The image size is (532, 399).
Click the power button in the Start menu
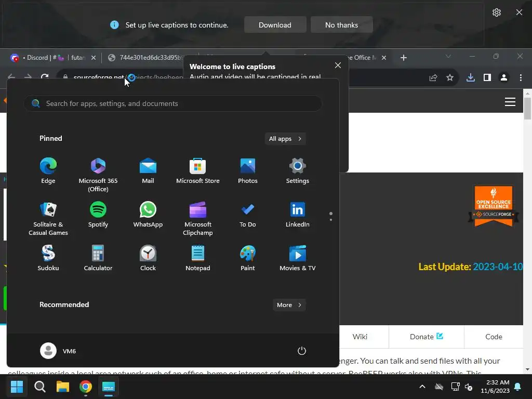pos(302,351)
